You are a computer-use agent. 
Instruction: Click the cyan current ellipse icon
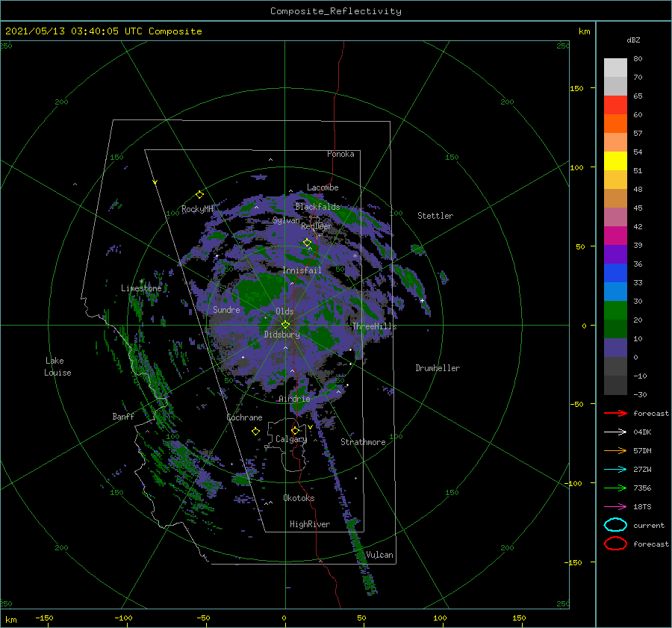pos(615,525)
